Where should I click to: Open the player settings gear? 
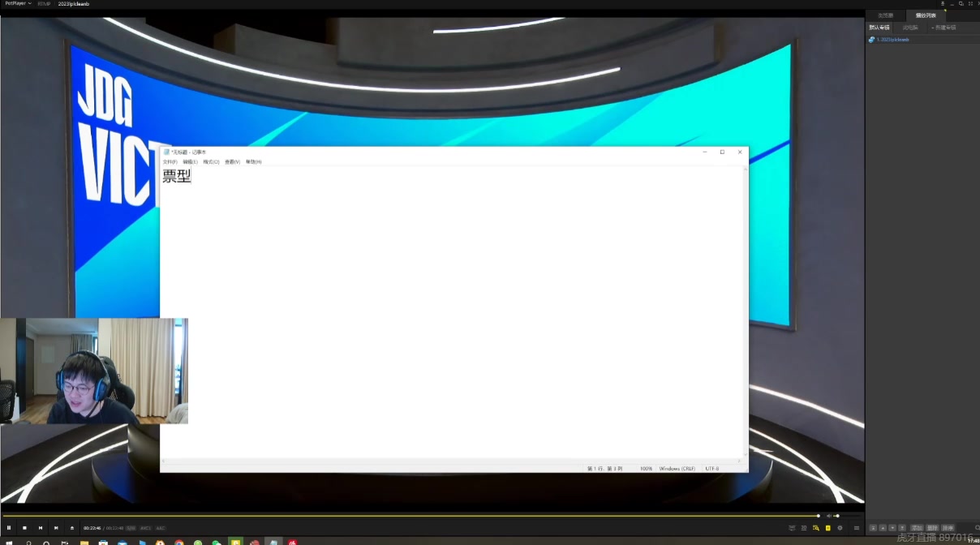(x=840, y=528)
